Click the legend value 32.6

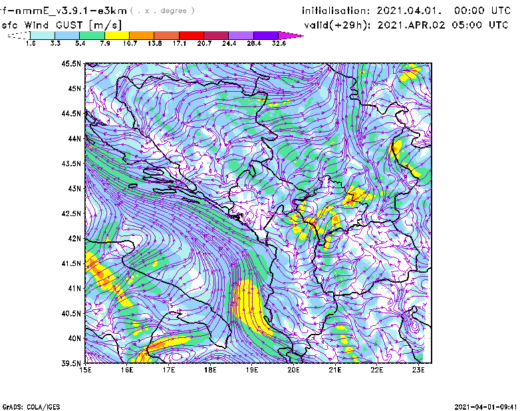click(x=279, y=43)
